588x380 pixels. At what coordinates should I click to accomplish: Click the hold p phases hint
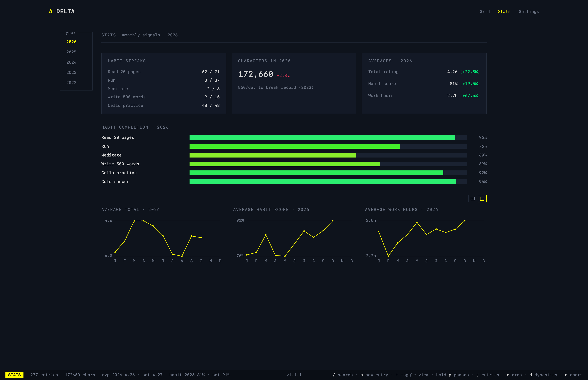452,375
